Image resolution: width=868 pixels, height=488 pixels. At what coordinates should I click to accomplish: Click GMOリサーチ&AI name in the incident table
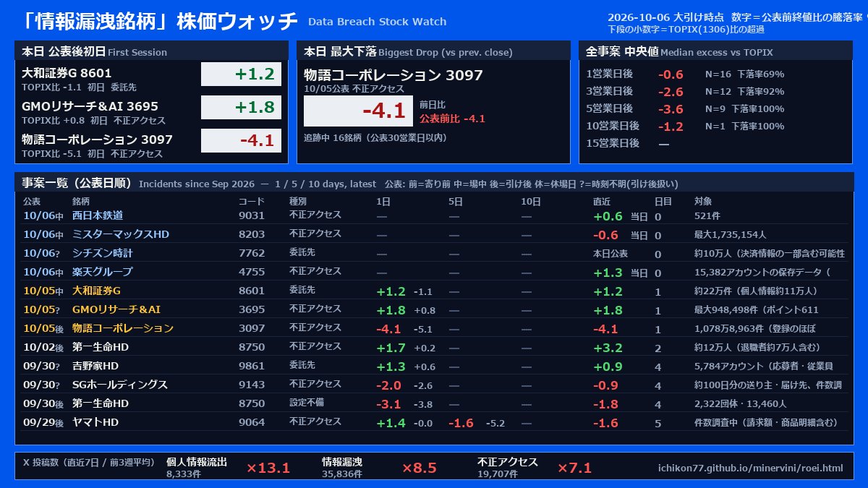[116, 309]
